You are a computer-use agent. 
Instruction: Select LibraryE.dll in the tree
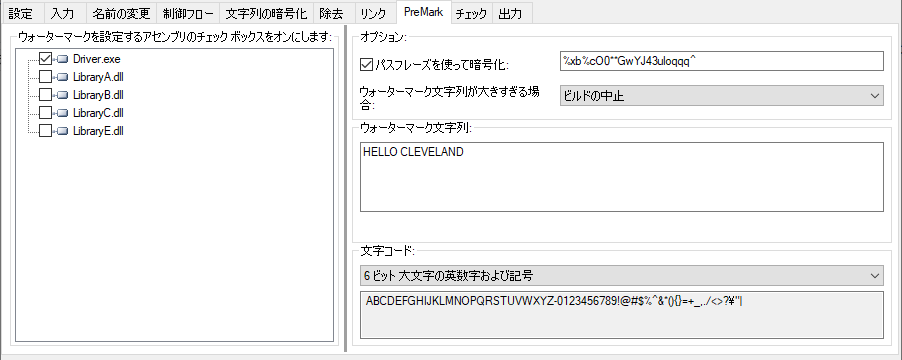coord(98,131)
